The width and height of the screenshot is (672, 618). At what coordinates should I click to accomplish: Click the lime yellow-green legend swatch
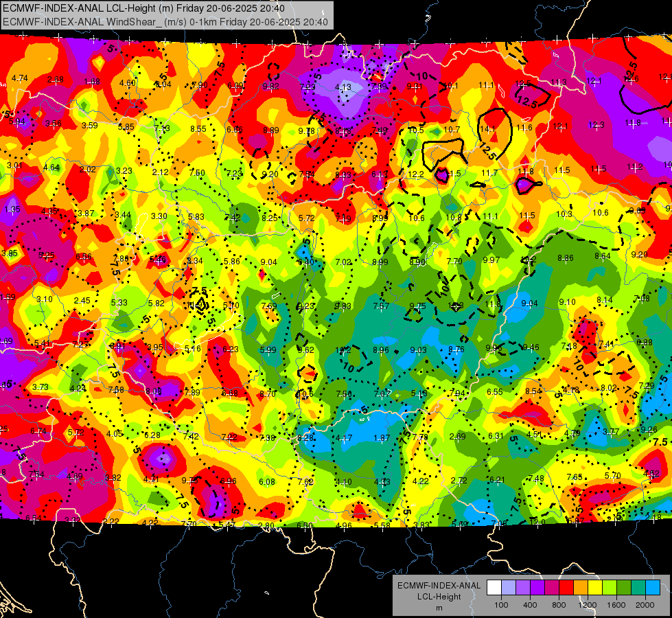pos(609,588)
